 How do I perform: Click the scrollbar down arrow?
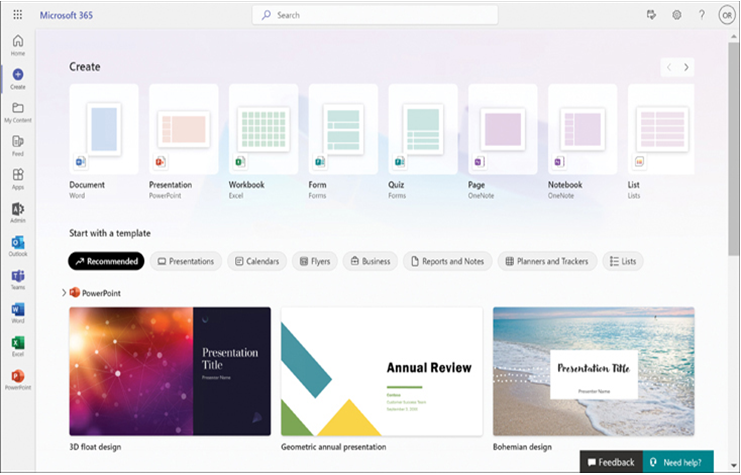pos(733,466)
